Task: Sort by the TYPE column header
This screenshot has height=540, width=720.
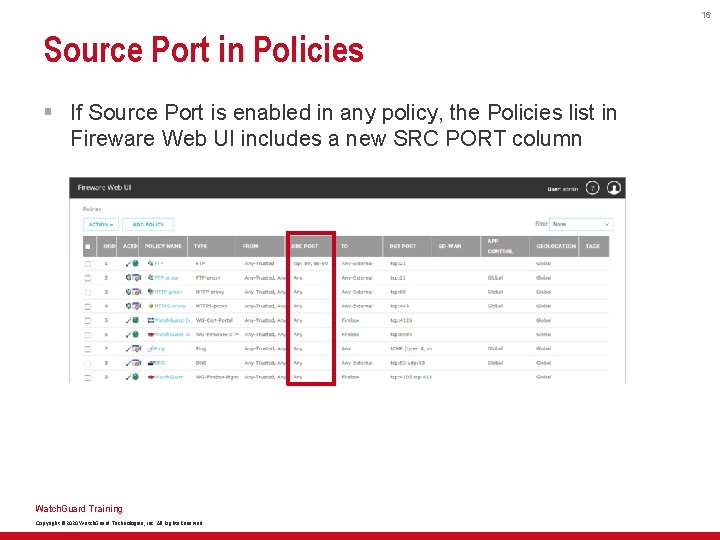Action: coord(211,246)
